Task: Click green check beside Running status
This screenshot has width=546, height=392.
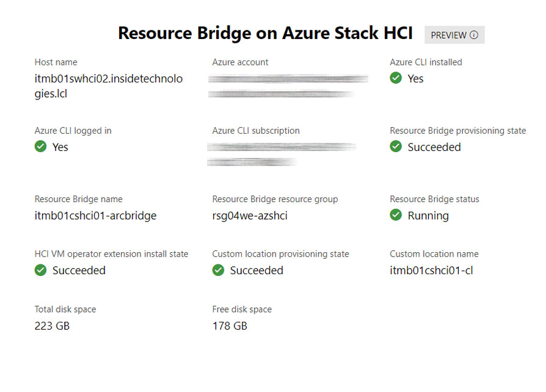Action: pyautogui.click(x=396, y=215)
